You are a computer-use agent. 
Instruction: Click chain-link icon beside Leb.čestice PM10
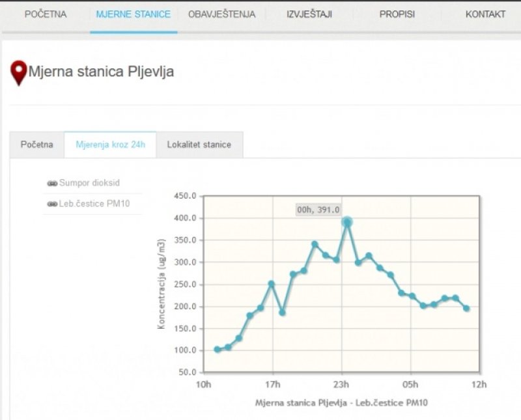[x=52, y=204]
